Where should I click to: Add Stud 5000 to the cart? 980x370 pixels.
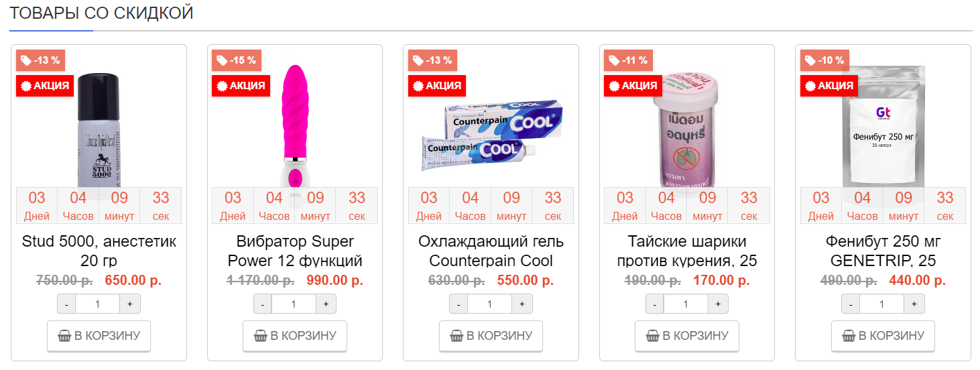pos(99,336)
